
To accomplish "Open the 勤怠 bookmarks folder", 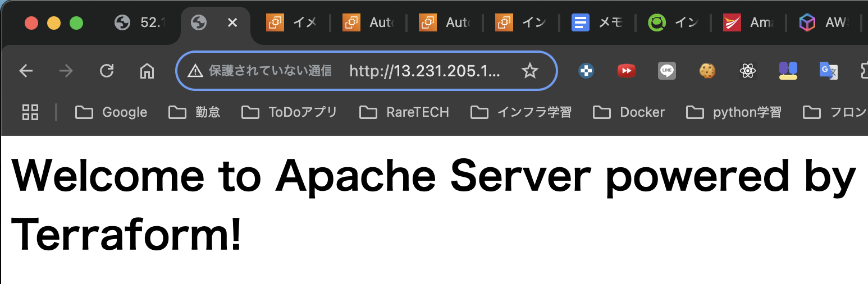I will point(194,112).
